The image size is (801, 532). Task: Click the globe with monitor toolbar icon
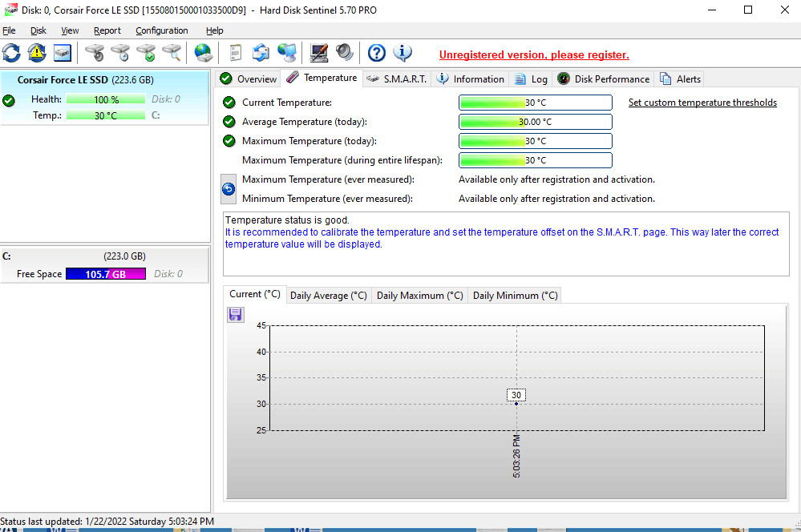pyautogui.click(x=287, y=53)
